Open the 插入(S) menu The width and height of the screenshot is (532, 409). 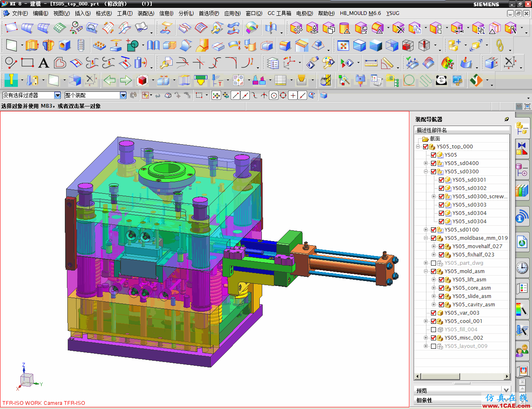(83, 13)
